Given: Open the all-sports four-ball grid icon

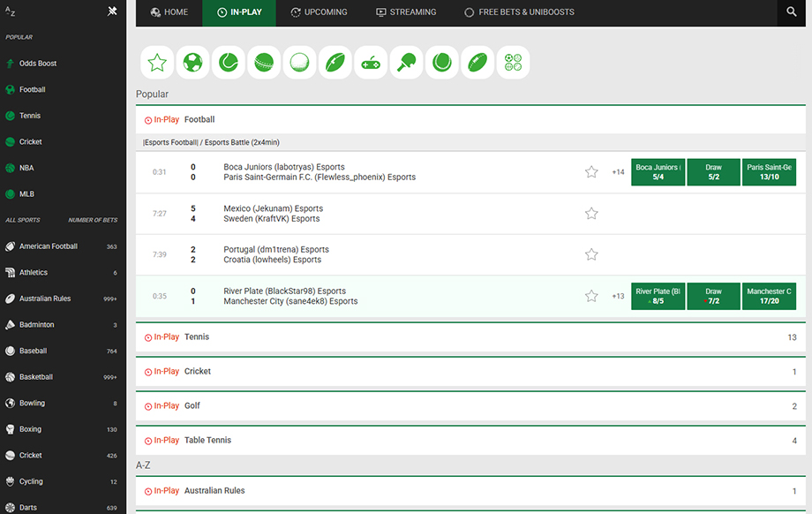Looking at the screenshot, I should 513,63.
